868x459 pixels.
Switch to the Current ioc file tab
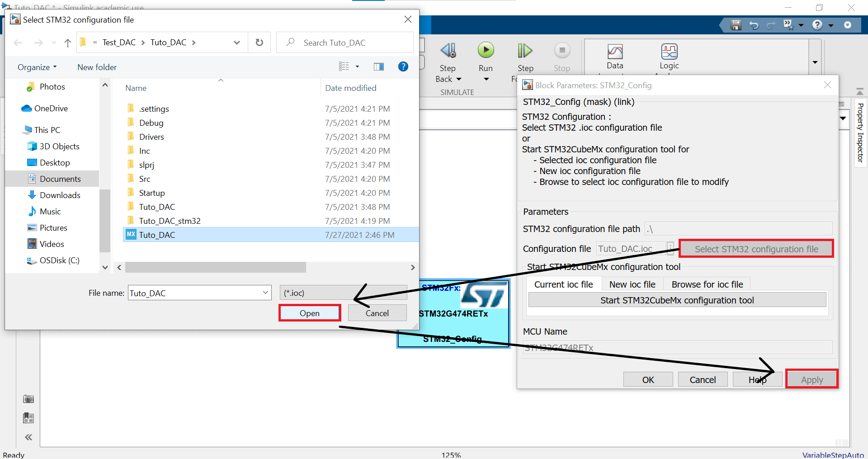click(564, 284)
